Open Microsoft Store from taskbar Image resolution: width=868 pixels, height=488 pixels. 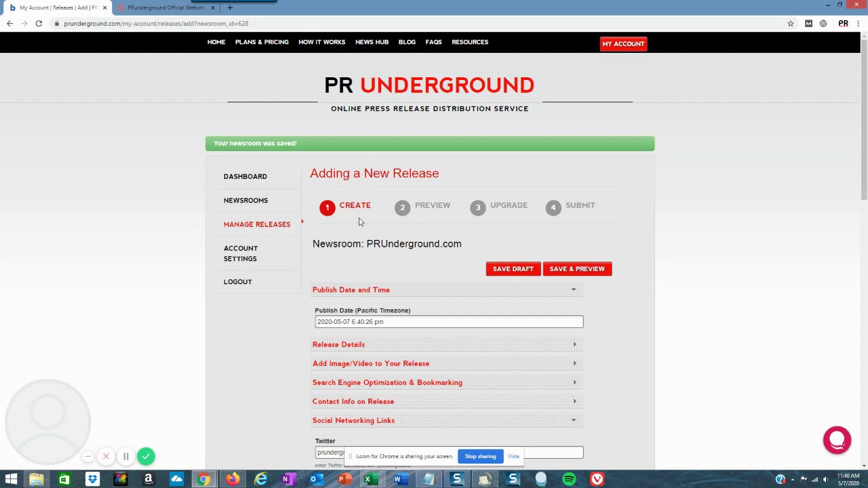64,479
